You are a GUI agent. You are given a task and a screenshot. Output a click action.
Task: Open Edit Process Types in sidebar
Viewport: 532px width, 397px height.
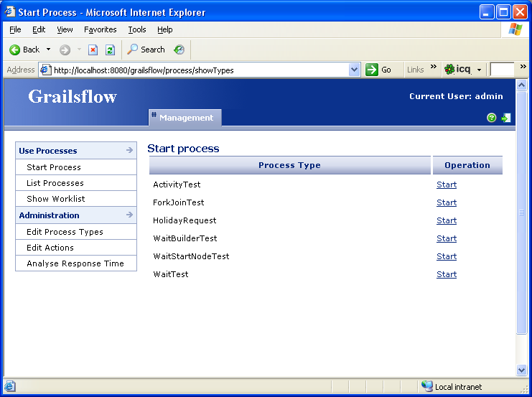coord(65,232)
